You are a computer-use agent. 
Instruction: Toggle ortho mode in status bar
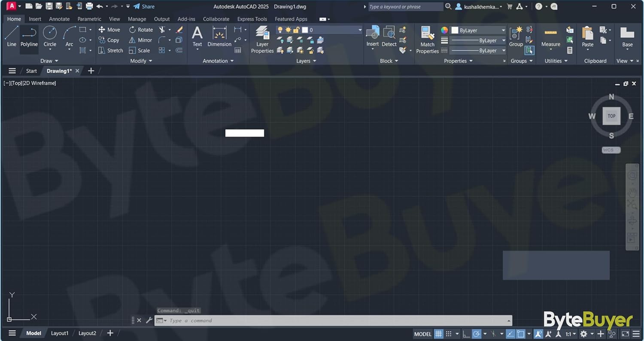point(466,334)
